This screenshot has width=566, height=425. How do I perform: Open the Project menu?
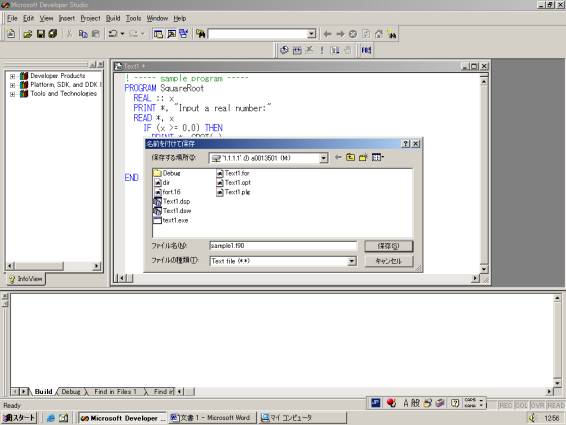point(90,18)
